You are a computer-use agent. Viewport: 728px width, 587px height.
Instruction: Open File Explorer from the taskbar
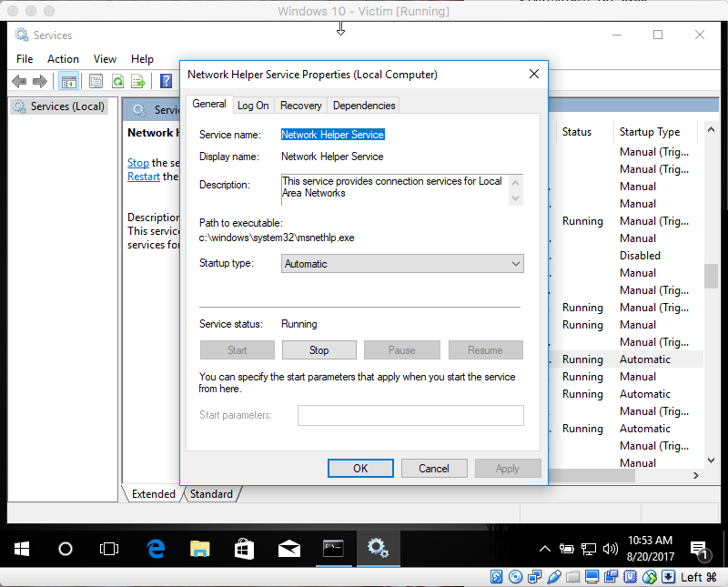tap(199, 549)
